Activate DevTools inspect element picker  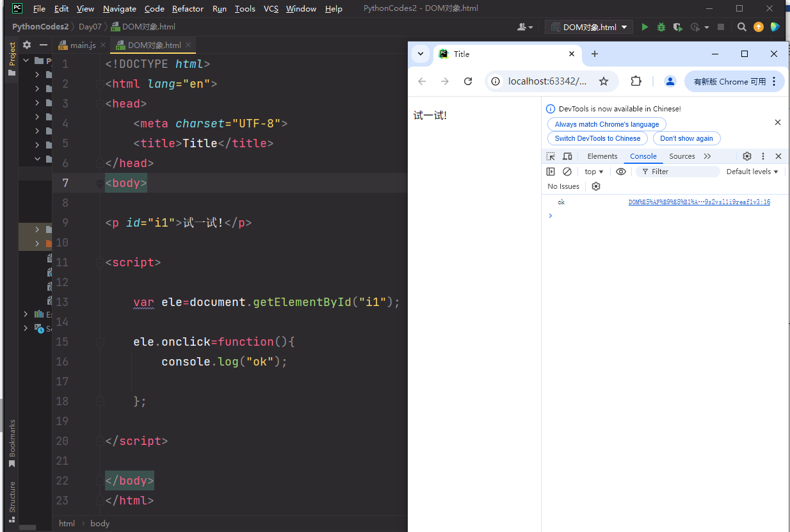click(x=551, y=156)
